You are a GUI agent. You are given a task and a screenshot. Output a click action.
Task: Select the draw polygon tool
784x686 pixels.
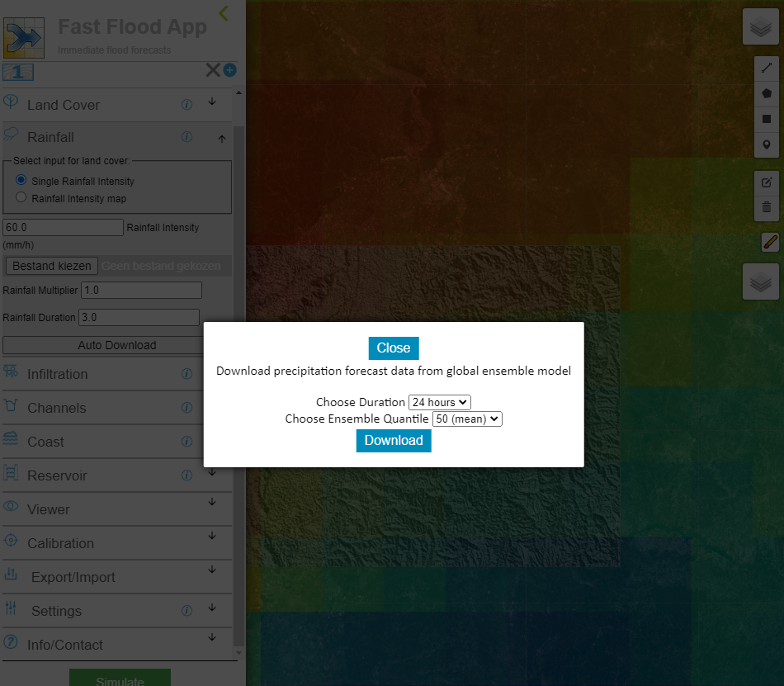pyautogui.click(x=767, y=93)
